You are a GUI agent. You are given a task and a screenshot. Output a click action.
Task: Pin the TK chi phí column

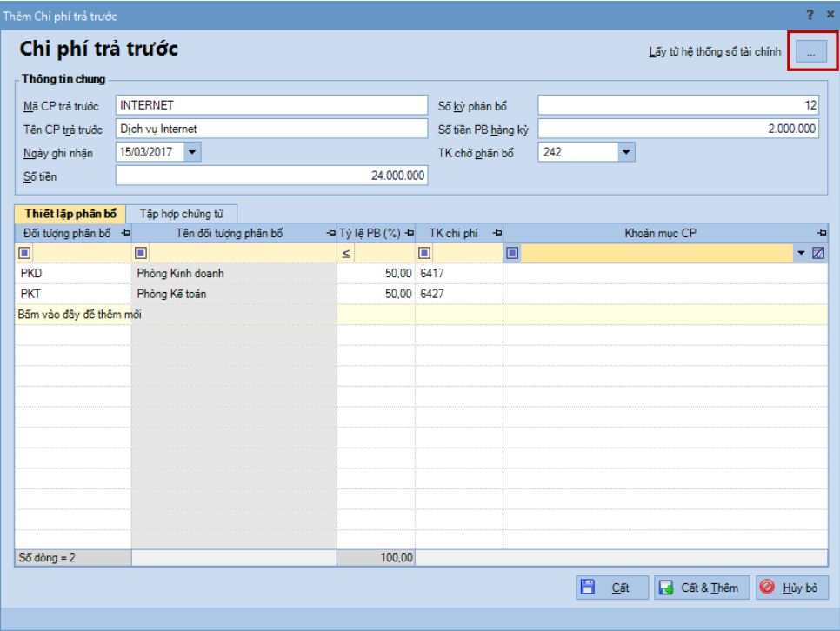(x=497, y=233)
